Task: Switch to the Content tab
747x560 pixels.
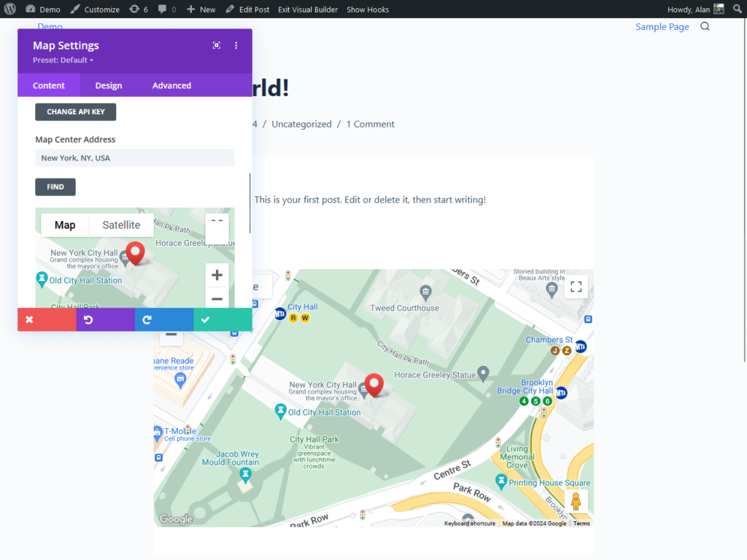Action: [x=49, y=85]
